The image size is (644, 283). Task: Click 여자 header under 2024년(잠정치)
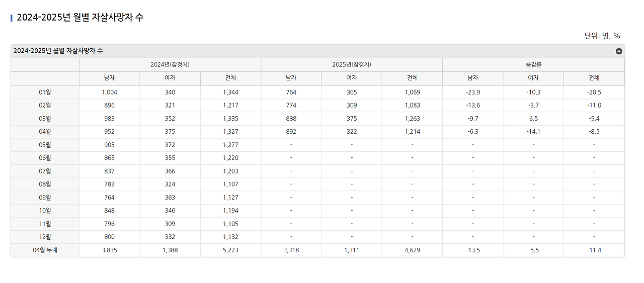point(170,78)
